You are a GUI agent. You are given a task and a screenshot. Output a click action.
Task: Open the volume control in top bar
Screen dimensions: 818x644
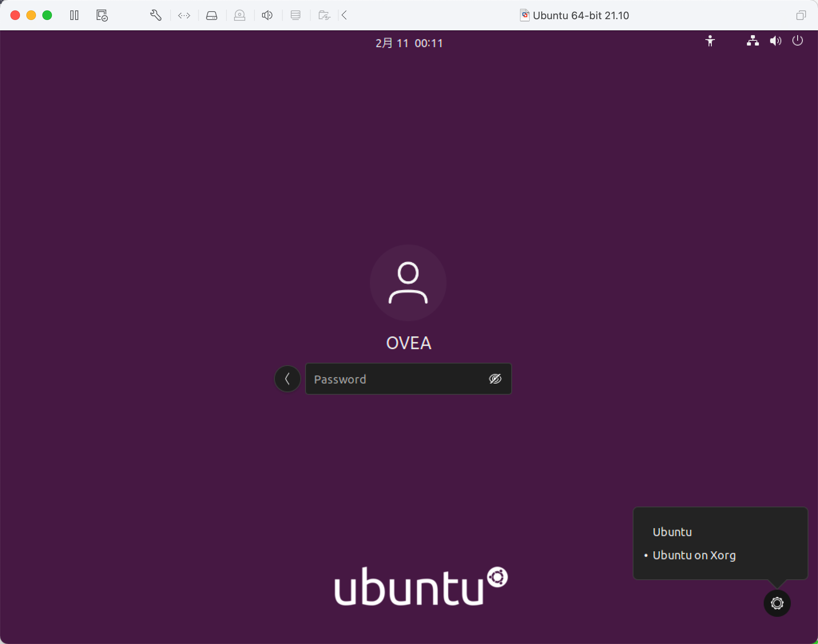[x=775, y=41]
